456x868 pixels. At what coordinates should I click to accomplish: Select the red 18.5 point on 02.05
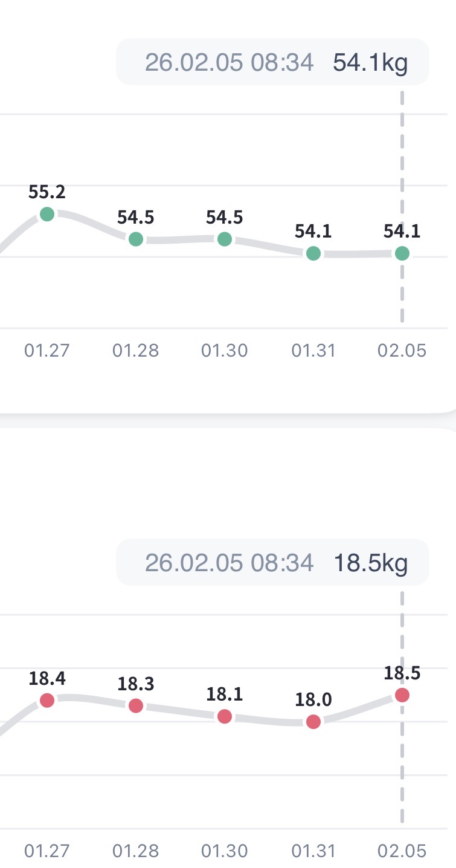click(x=402, y=695)
